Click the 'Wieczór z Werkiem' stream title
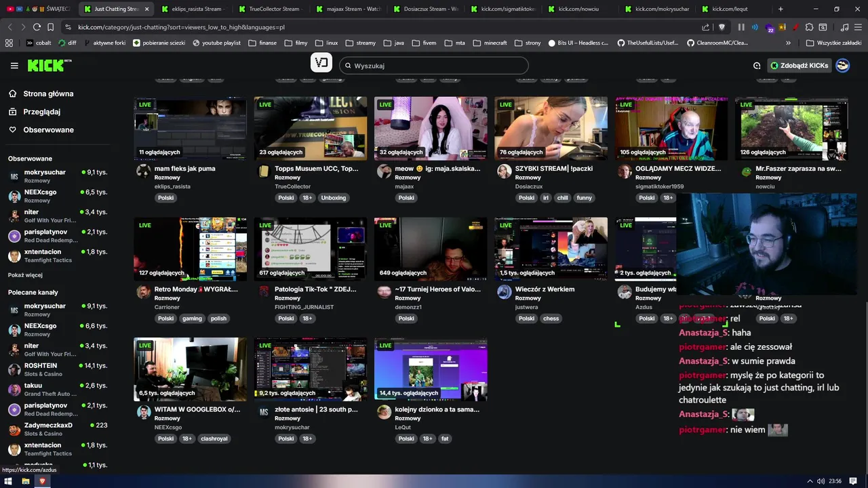 [x=545, y=289]
